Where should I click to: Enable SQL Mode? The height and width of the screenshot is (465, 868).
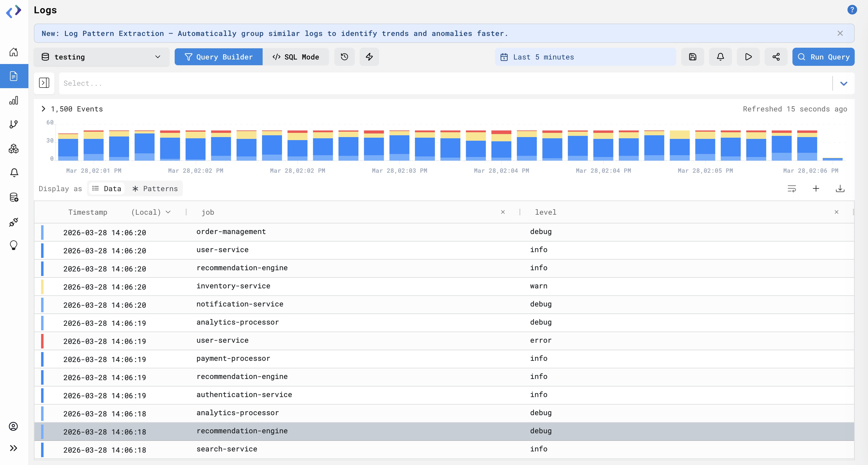pos(296,56)
